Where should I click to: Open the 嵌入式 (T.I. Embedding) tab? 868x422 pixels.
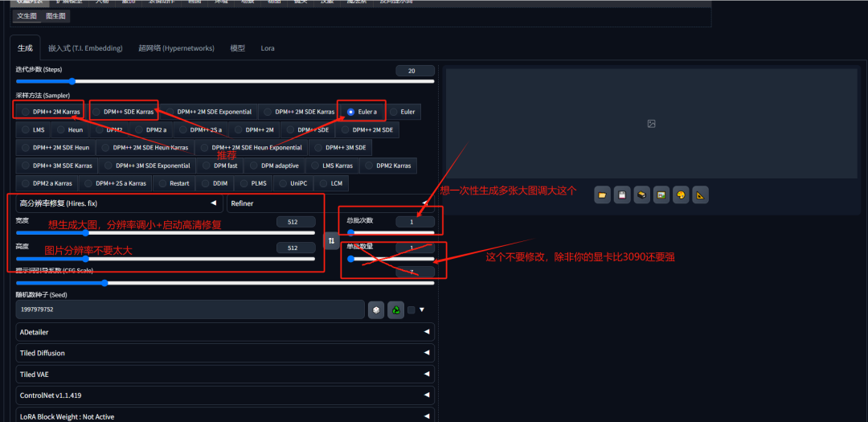click(x=85, y=48)
